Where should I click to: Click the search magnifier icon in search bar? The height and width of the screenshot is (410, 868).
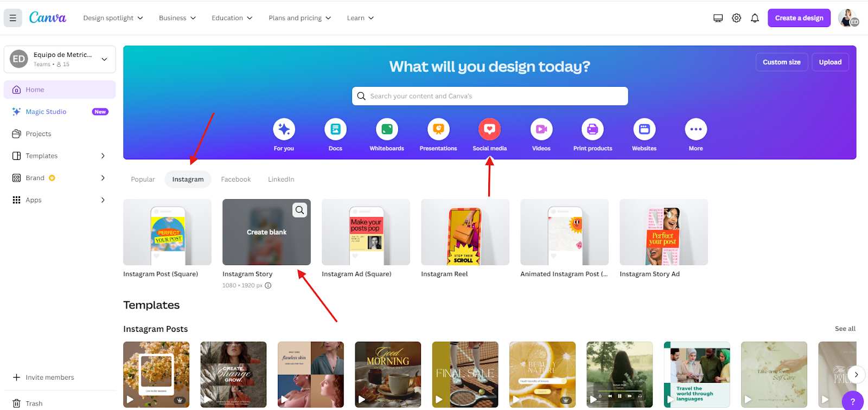tap(361, 96)
